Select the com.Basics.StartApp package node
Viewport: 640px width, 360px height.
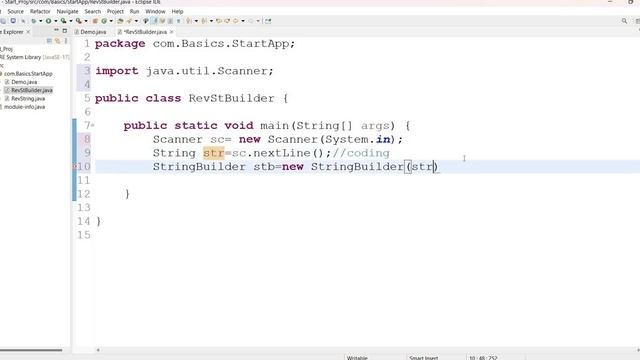pyautogui.click(x=28, y=74)
